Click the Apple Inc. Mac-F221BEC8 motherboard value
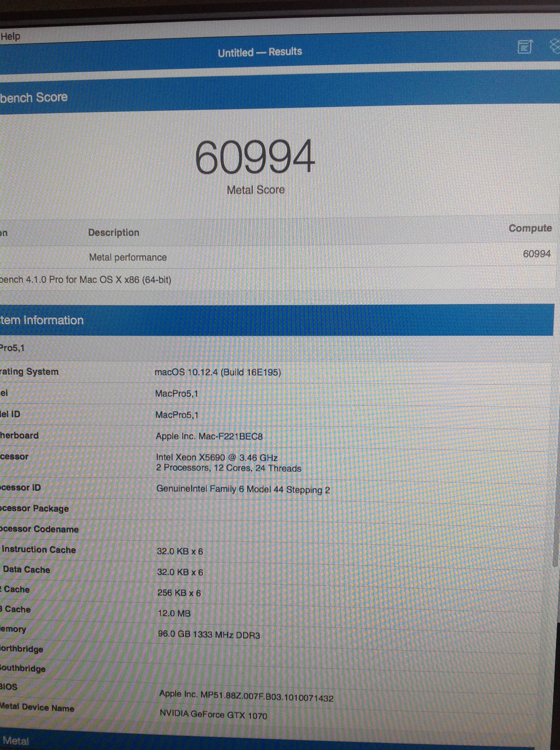Image resolution: width=560 pixels, height=750 pixels. point(209,436)
